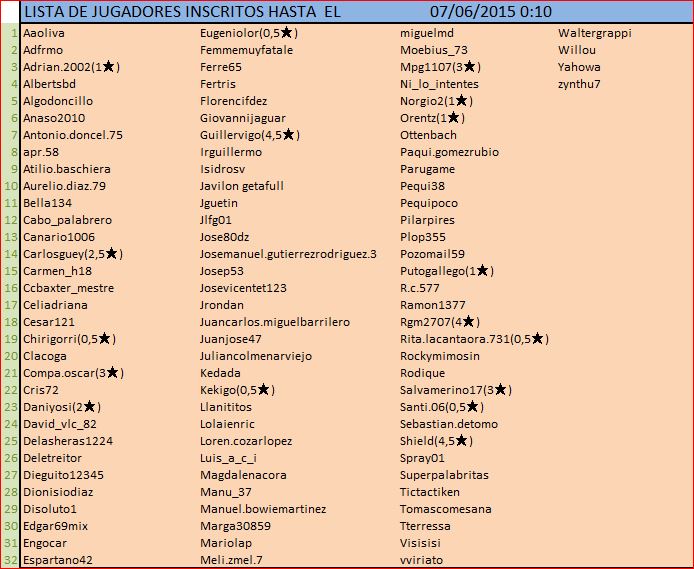
Task: Select the row number 1 label
Action: point(11,33)
